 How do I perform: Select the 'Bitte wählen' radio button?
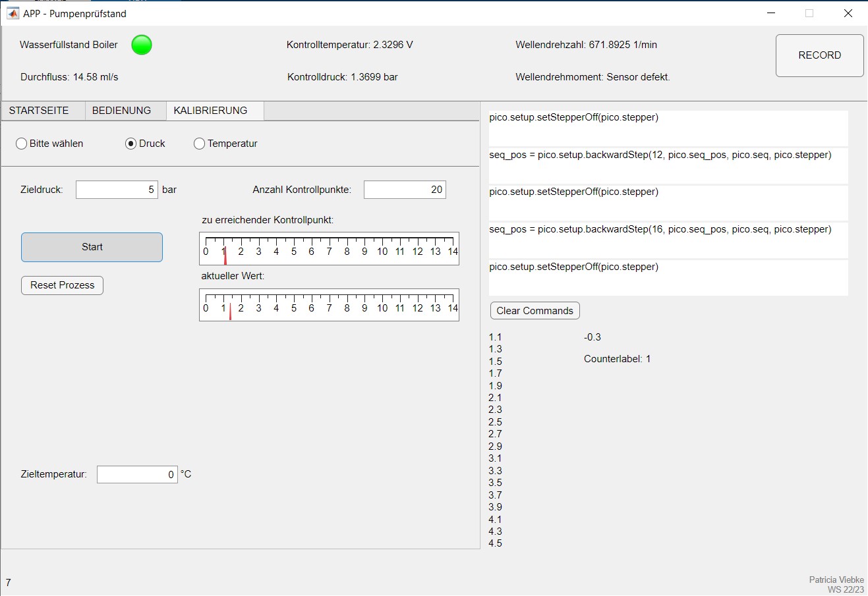pyautogui.click(x=22, y=144)
